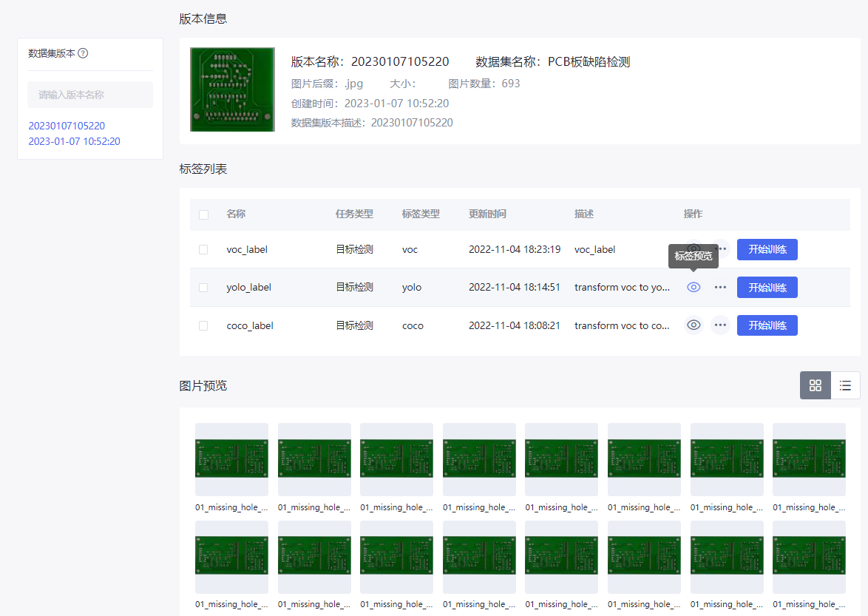
Task: Open more options for yolo_label row
Action: pos(720,287)
